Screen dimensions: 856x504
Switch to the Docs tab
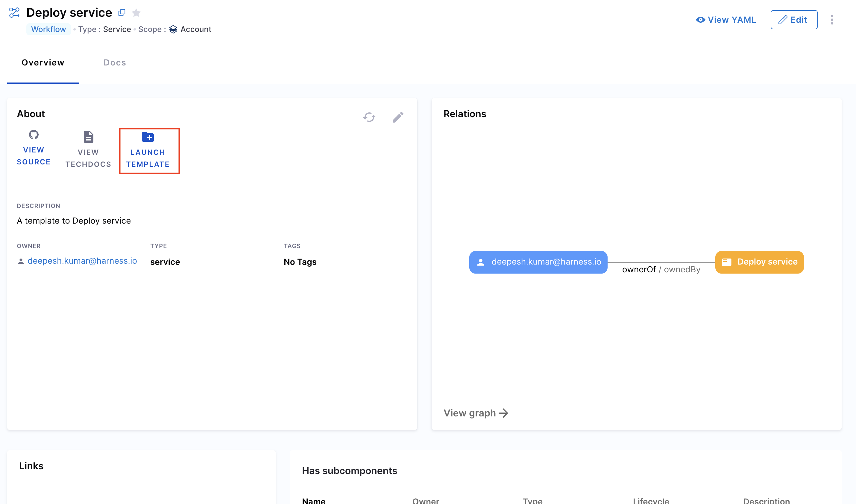(115, 62)
